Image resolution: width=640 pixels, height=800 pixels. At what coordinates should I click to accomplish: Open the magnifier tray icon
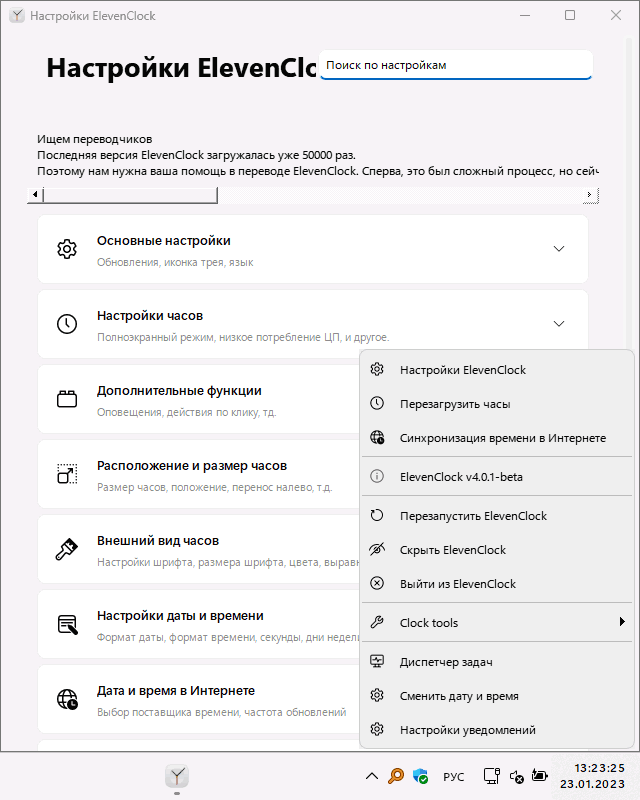tap(396, 777)
